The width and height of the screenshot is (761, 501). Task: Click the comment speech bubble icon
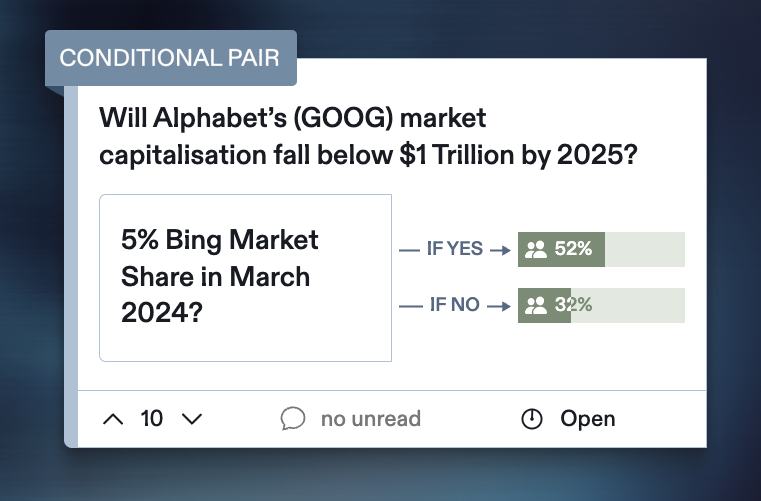(x=293, y=419)
